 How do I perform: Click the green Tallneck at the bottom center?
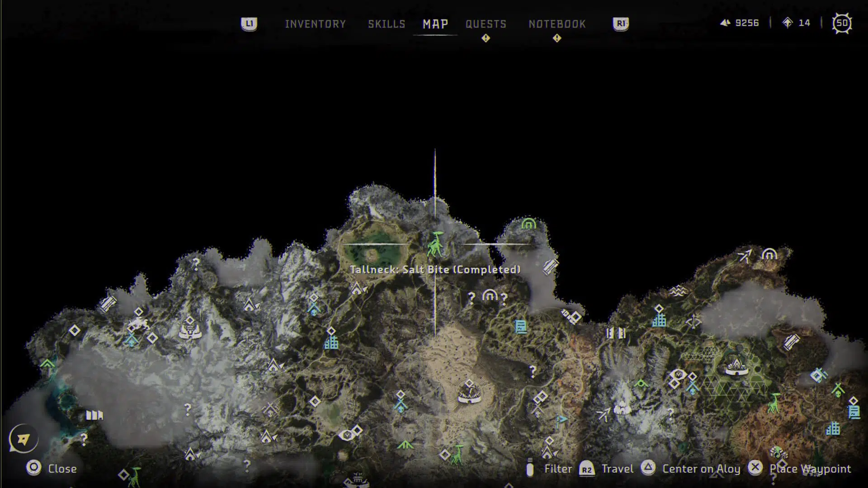click(x=458, y=455)
